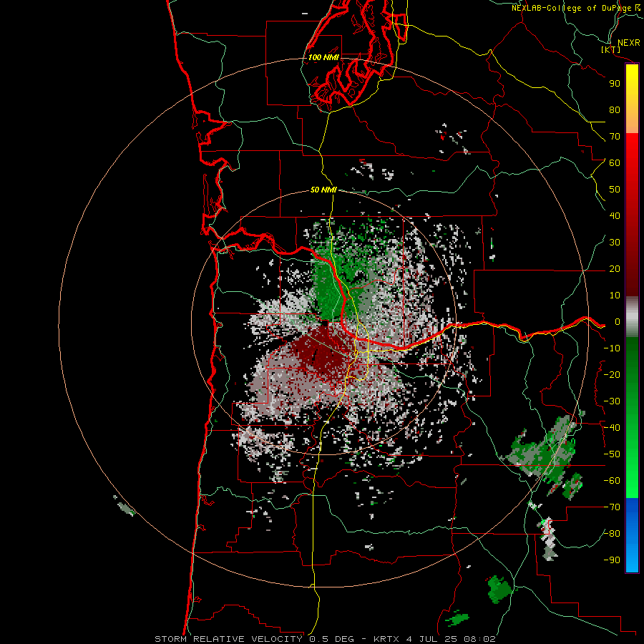Click the dark red outbound velocity patch near radar

pos(324,354)
